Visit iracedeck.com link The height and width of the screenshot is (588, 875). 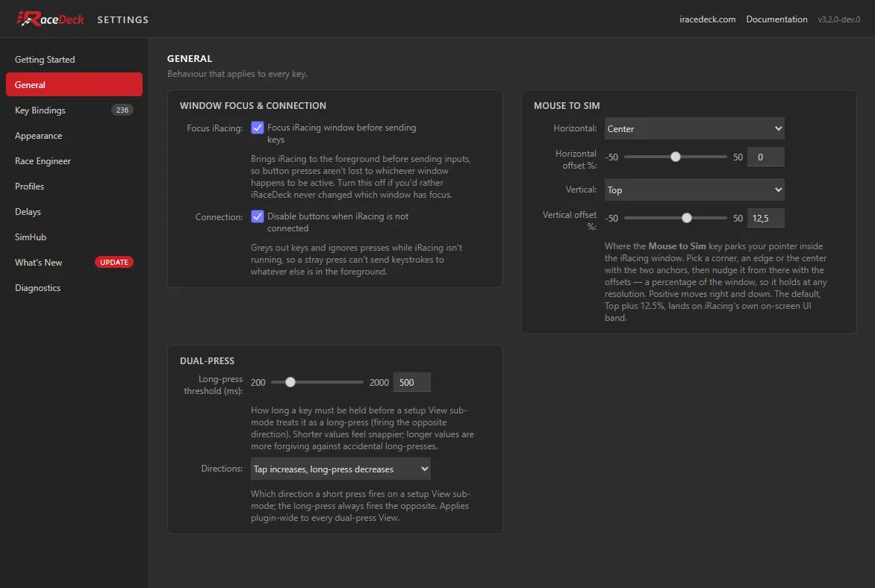point(707,19)
